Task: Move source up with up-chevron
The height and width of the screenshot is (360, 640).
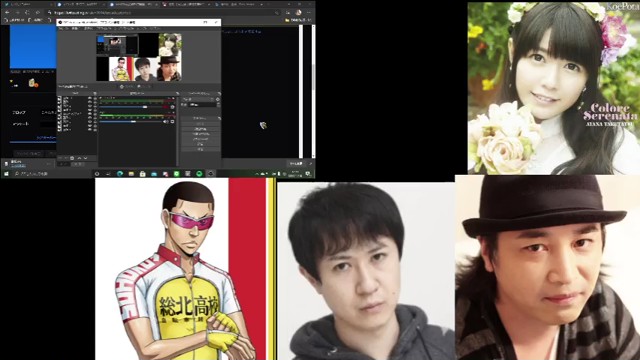Action: click(x=79, y=158)
